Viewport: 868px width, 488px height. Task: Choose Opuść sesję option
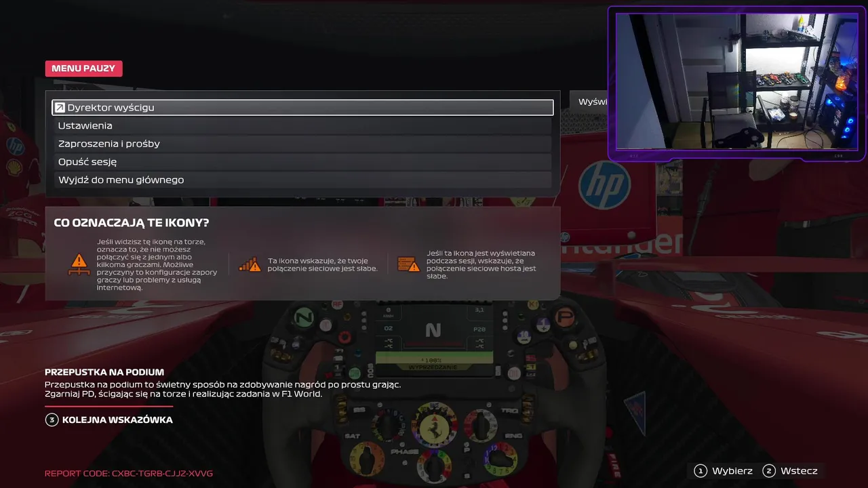[x=302, y=162]
